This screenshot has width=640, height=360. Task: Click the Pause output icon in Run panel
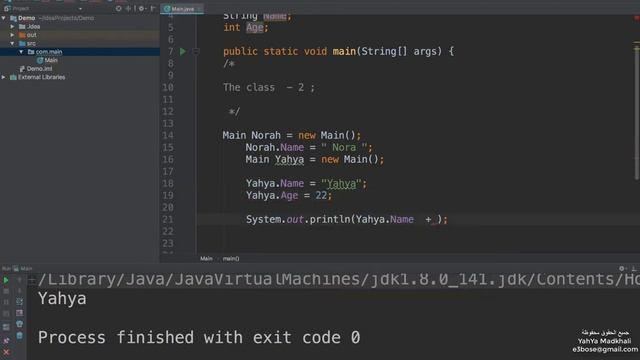tap(6, 302)
